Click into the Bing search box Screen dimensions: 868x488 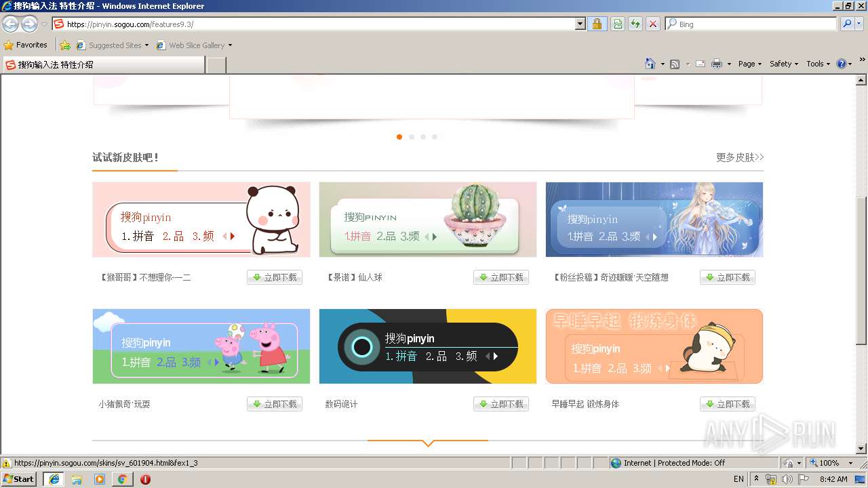coord(751,24)
